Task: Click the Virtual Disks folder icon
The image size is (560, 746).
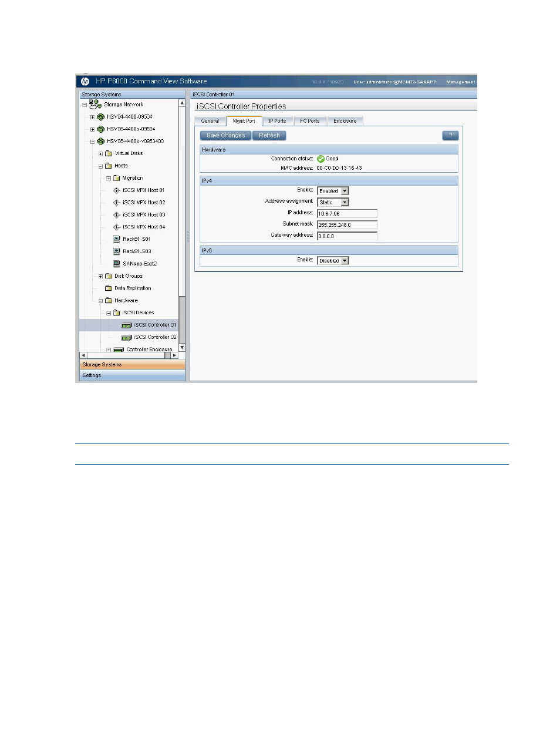Action: [x=109, y=153]
